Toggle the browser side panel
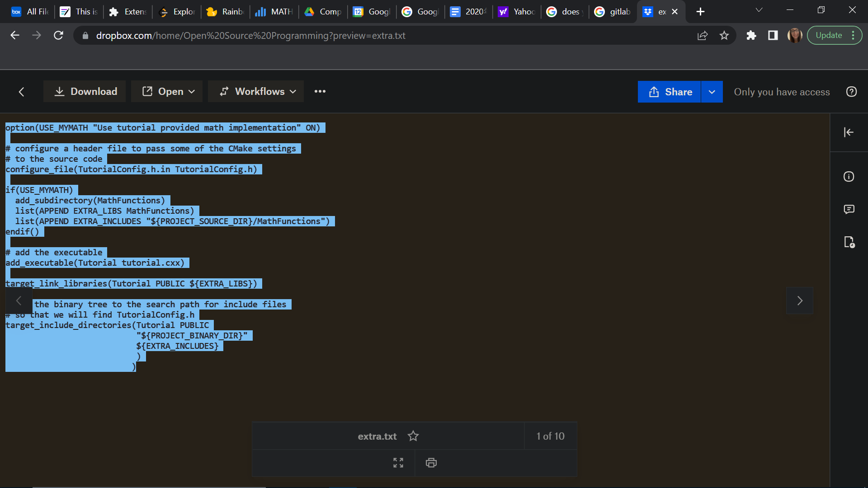Screen dimensions: 868x488 coord(773,35)
